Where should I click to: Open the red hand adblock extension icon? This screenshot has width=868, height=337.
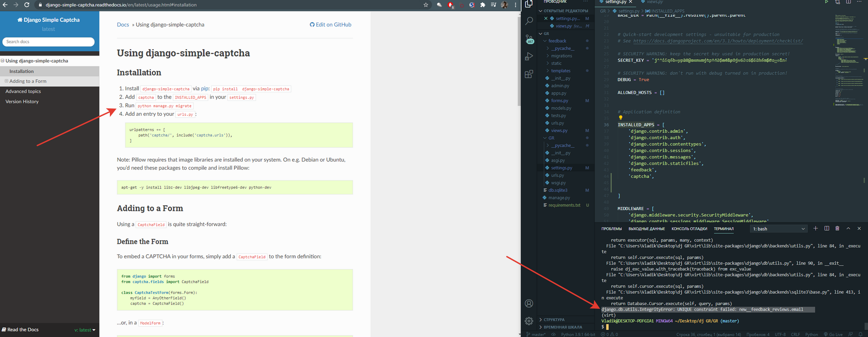[450, 5]
